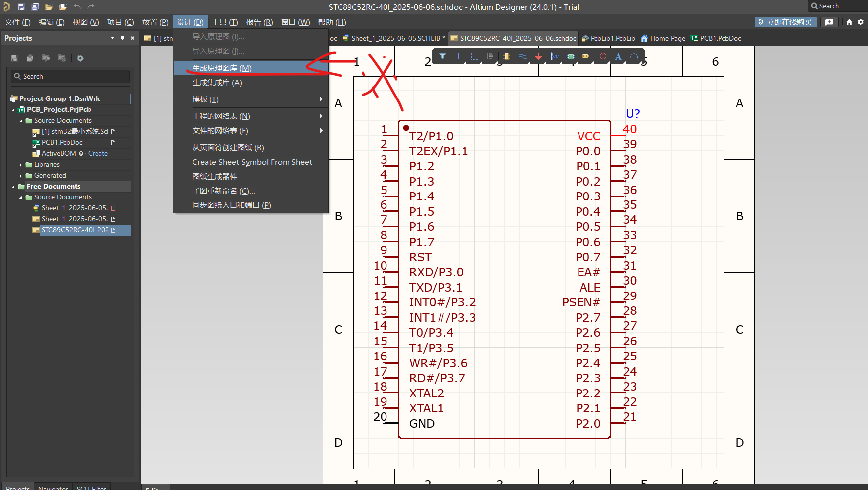This screenshot has width=868, height=490.
Task: Select stm32最小系统 schematic in tree
Action: 75,132
